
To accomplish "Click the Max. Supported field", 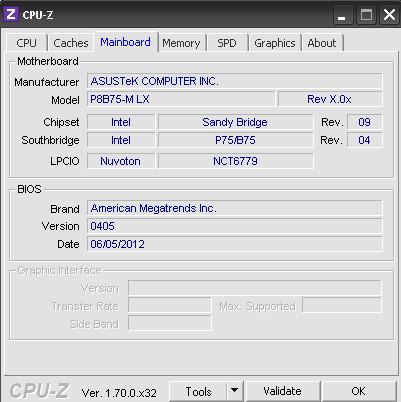I will [x=342, y=306].
